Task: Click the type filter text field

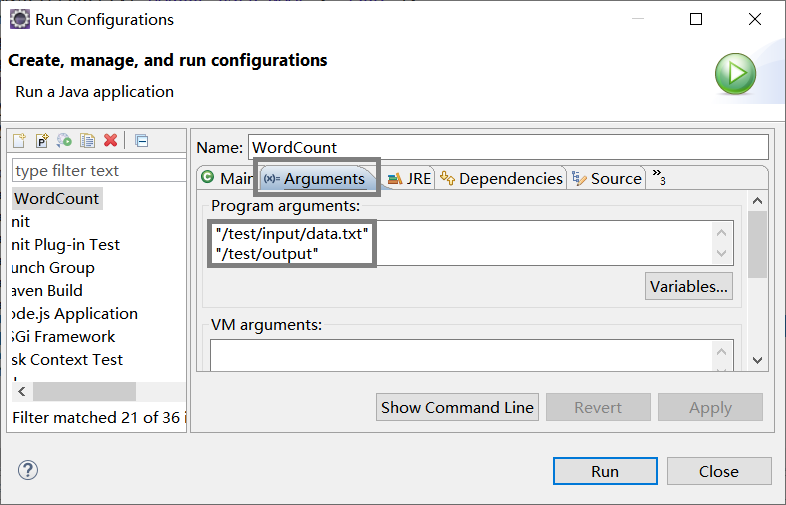Action: pyautogui.click(x=98, y=170)
